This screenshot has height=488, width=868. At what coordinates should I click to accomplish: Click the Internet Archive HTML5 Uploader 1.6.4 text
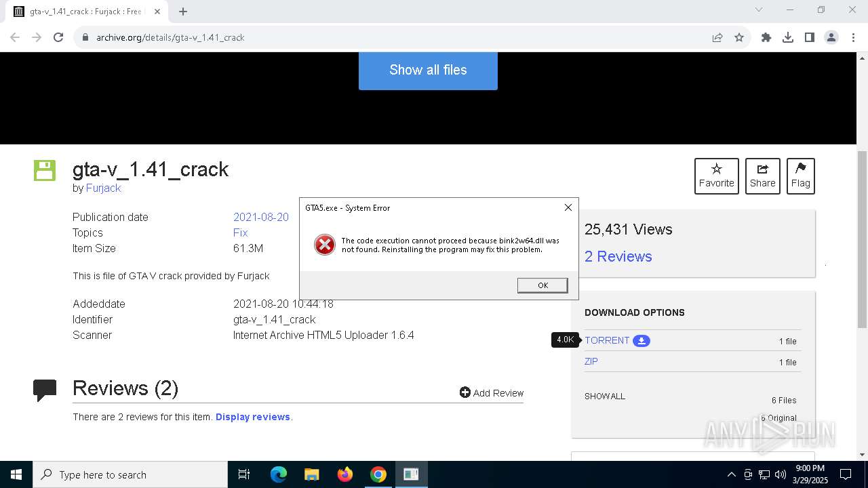pos(323,335)
